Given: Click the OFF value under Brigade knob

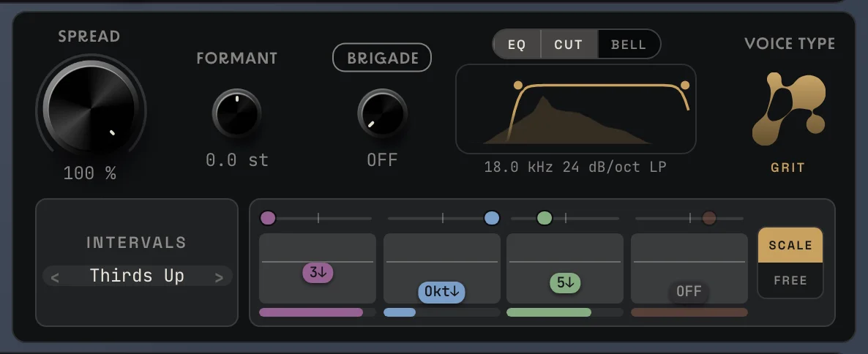Looking at the screenshot, I should click(382, 160).
